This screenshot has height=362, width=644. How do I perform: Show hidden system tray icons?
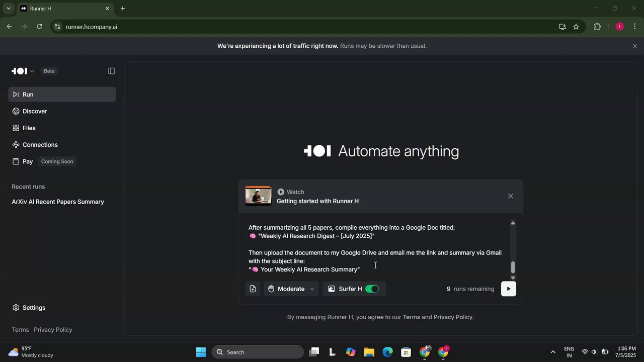[553, 352]
